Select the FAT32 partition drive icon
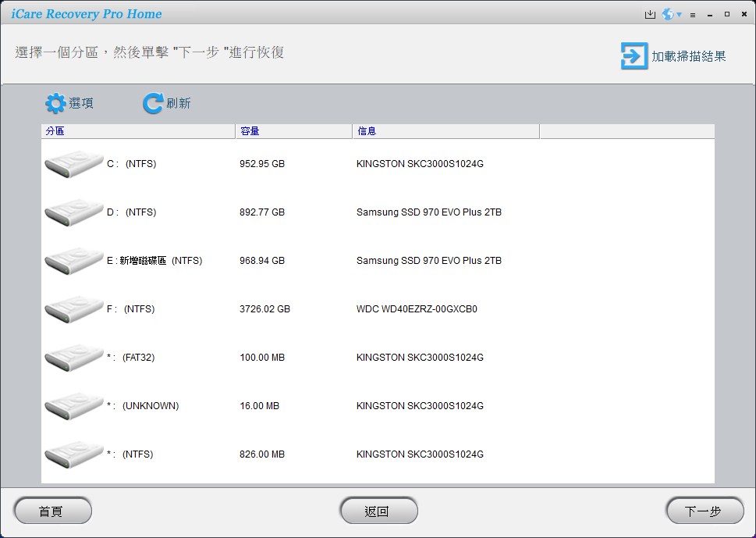The image size is (756, 538). click(74, 358)
